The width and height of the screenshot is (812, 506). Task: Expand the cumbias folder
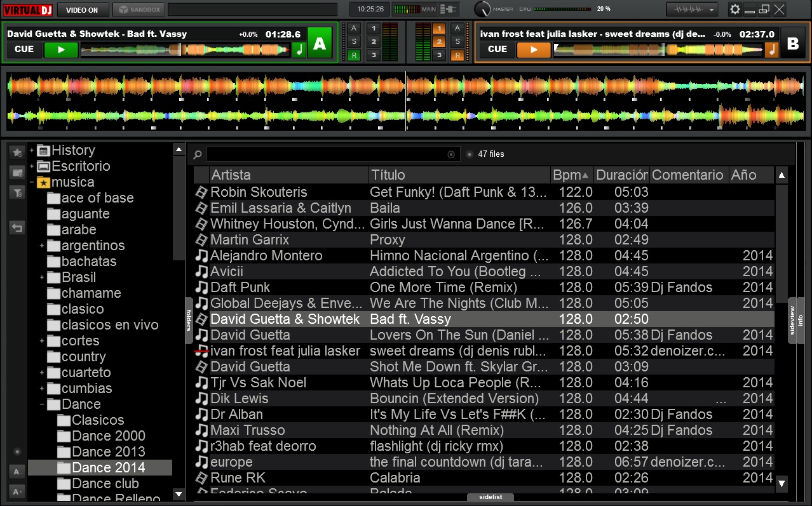[42, 389]
